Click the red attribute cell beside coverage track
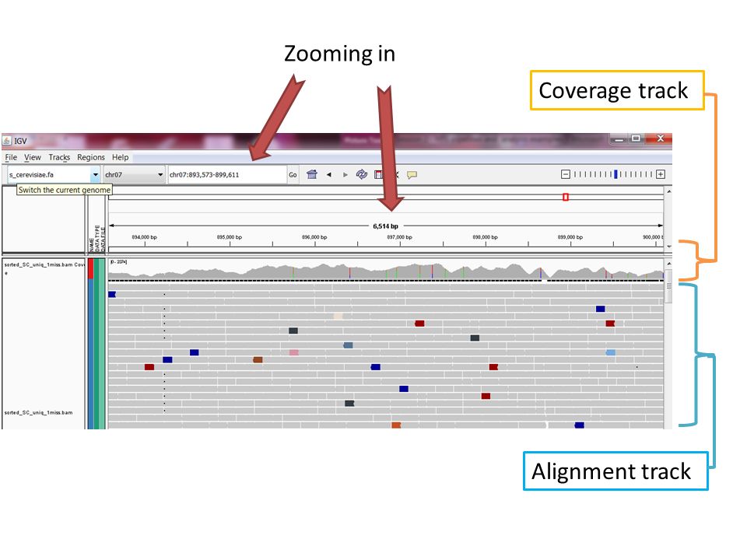The width and height of the screenshot is (747, 560). (90, 269)
